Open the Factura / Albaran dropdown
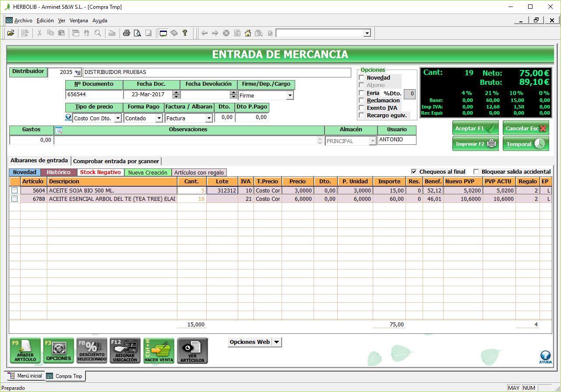The width and height of the screenshot is (561, 392). pyautogui.click(x=209, y=118)
